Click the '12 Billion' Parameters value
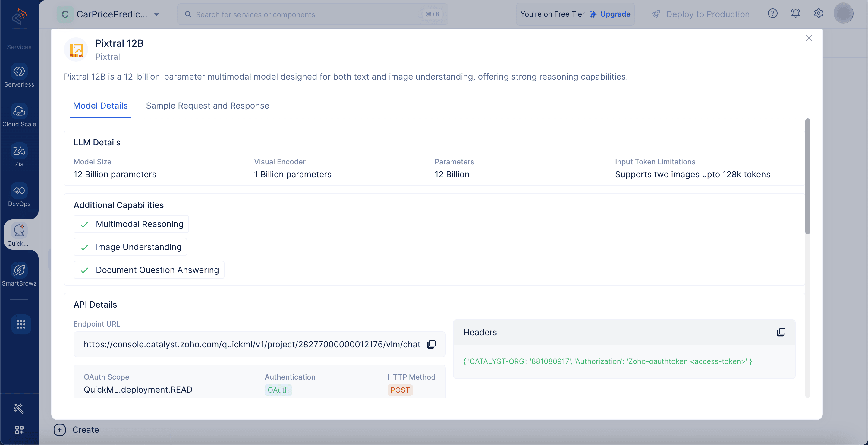 pos(452,174)
